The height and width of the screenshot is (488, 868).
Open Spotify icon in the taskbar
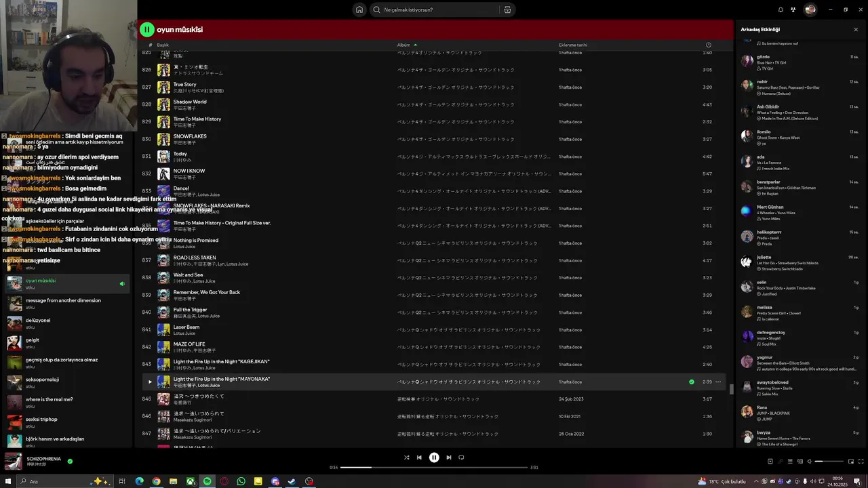click(207, 481)
